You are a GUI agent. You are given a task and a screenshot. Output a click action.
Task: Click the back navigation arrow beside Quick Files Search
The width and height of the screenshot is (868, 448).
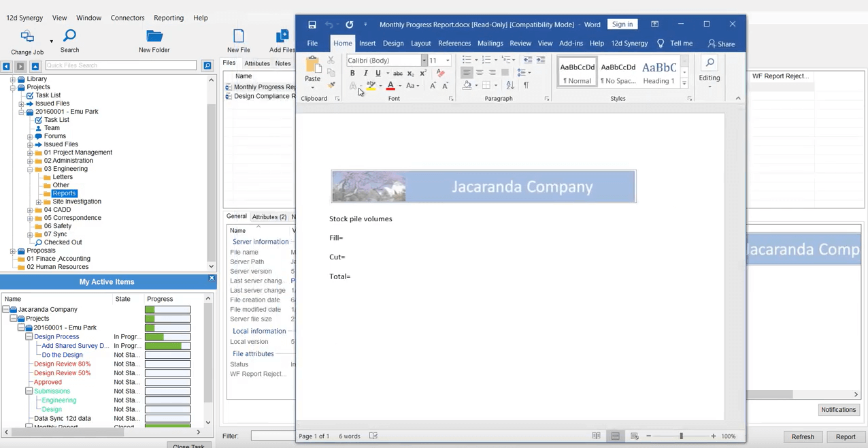tap(6, 66)
